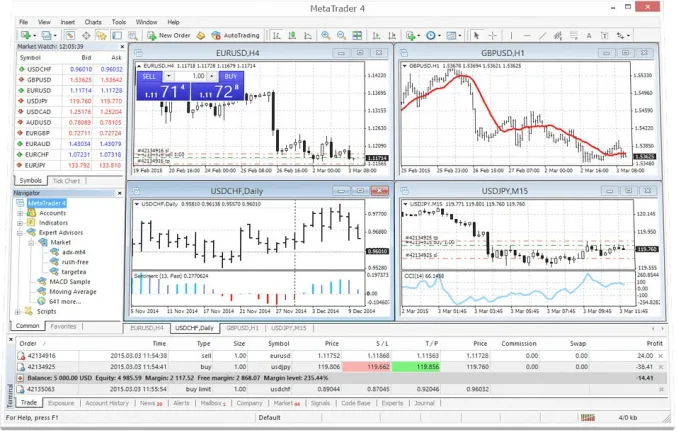Switch chart to candlesticks type
Screen dimensions: 677x435
point(292,35)
